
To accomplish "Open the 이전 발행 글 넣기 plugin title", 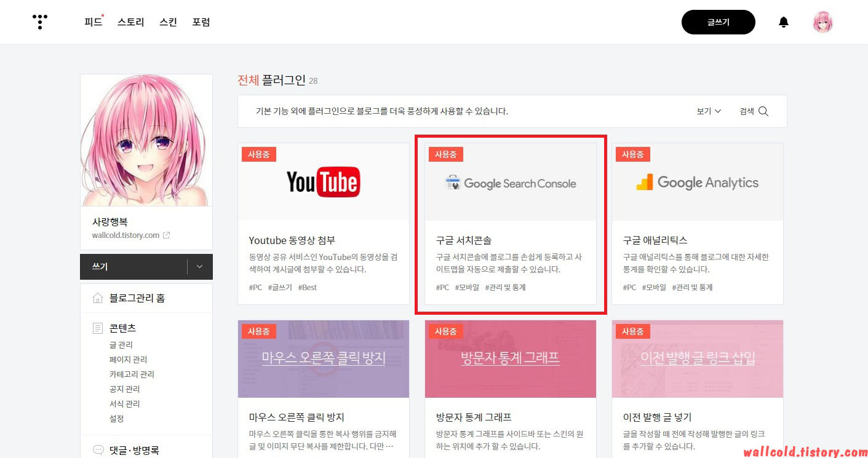I will [x=658, y=417].
